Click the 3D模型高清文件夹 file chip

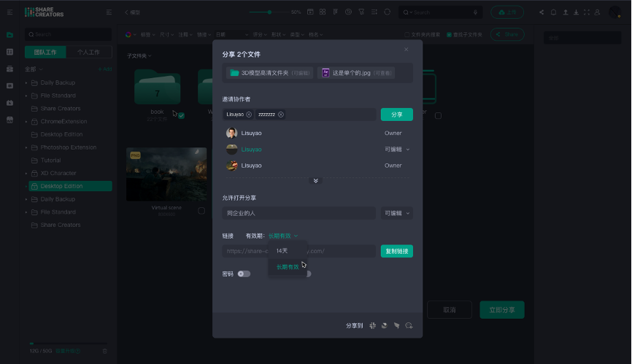pos(269,73)
